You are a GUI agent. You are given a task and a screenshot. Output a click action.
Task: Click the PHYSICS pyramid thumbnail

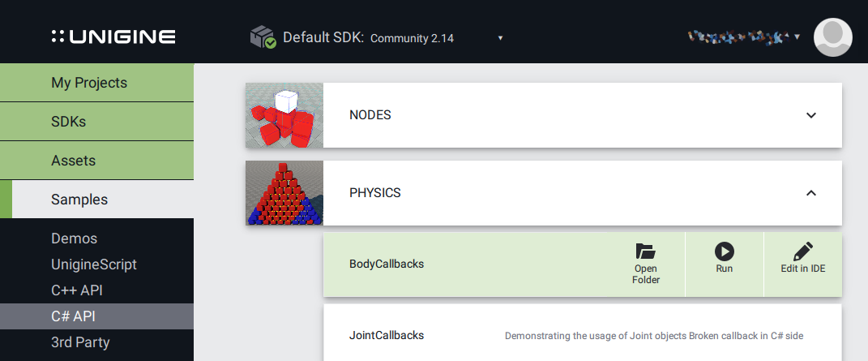tap(284, 193)
